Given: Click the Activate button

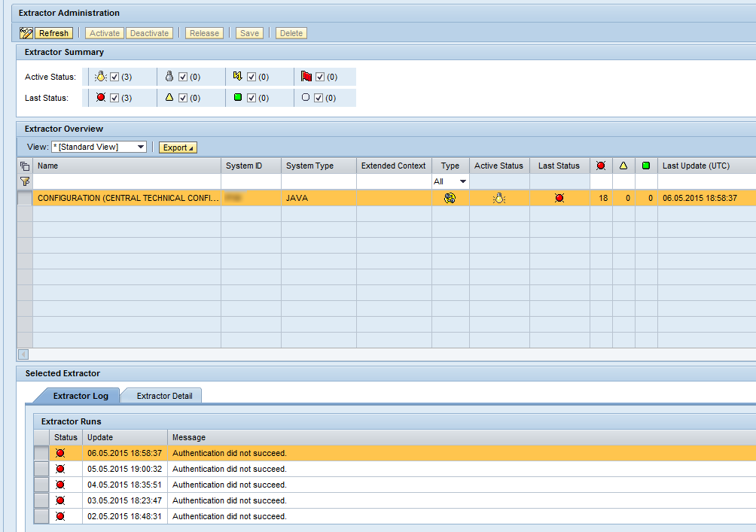Looking at the screenshot, I should 105,33.
